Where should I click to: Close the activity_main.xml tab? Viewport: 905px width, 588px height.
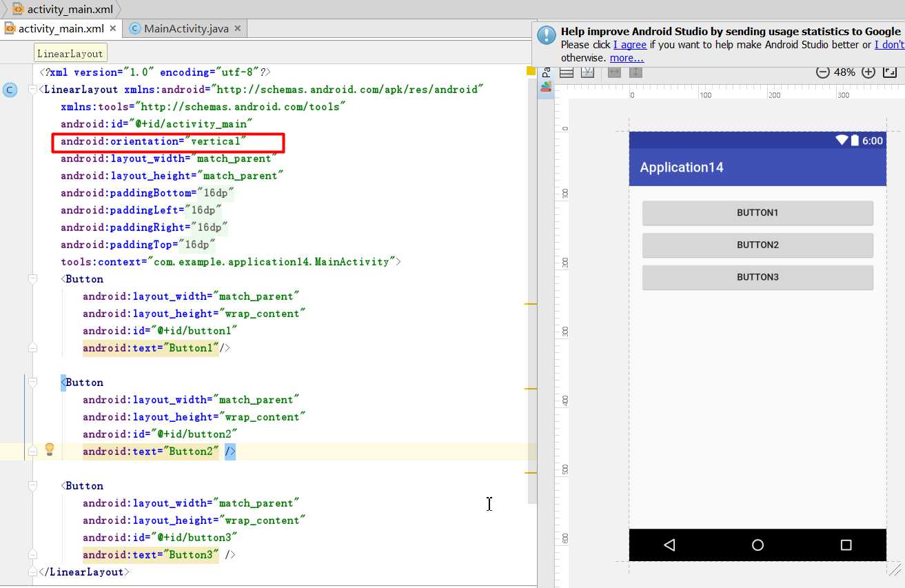113,28
